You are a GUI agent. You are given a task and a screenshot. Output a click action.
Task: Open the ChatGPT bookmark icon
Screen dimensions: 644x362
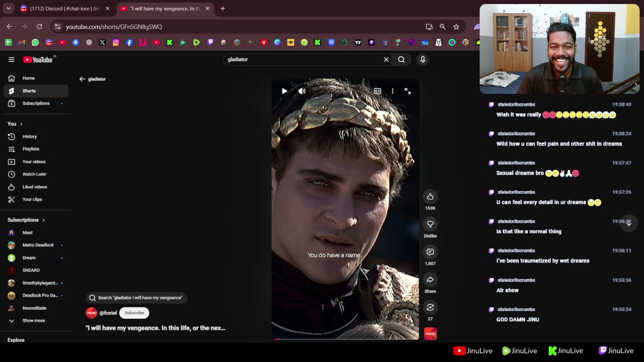coord(89,43)
